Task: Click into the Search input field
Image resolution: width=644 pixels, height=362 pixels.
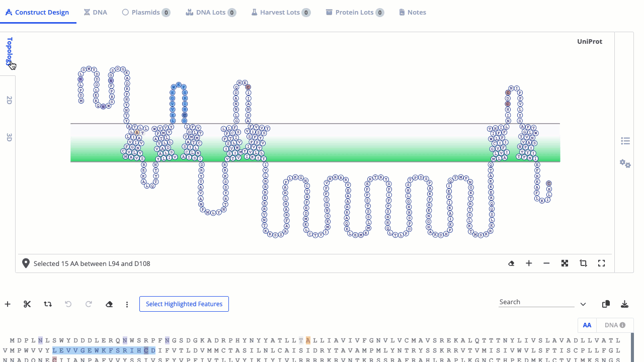Action: pyautogui.click(x=536, y=302)
